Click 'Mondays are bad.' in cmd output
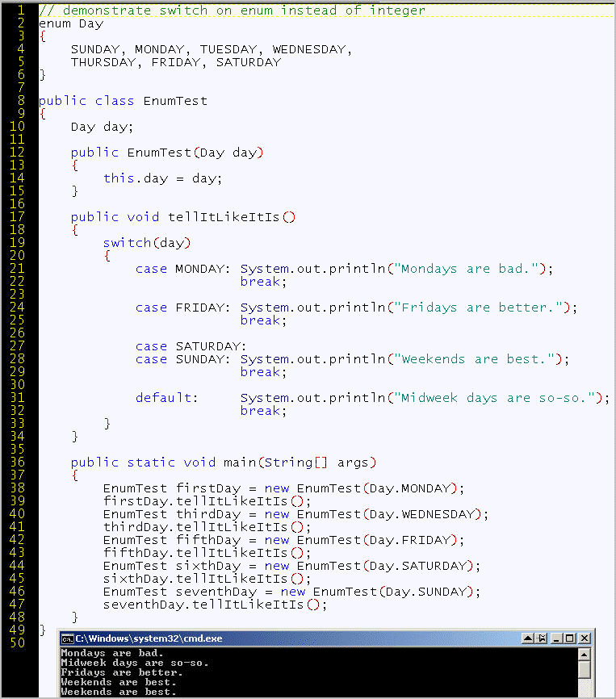The height and width of the screenshot is (699, 616). coord(112,654)
